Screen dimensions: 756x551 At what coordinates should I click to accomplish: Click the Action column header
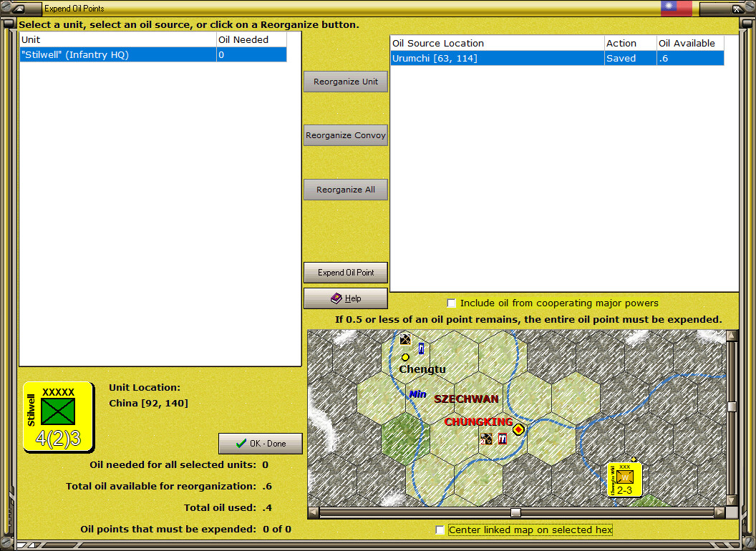(630, 43)
